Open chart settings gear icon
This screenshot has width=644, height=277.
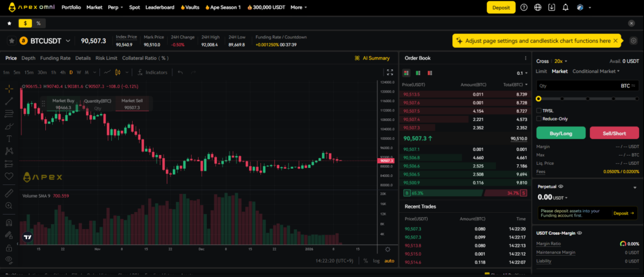coord(387,249)
